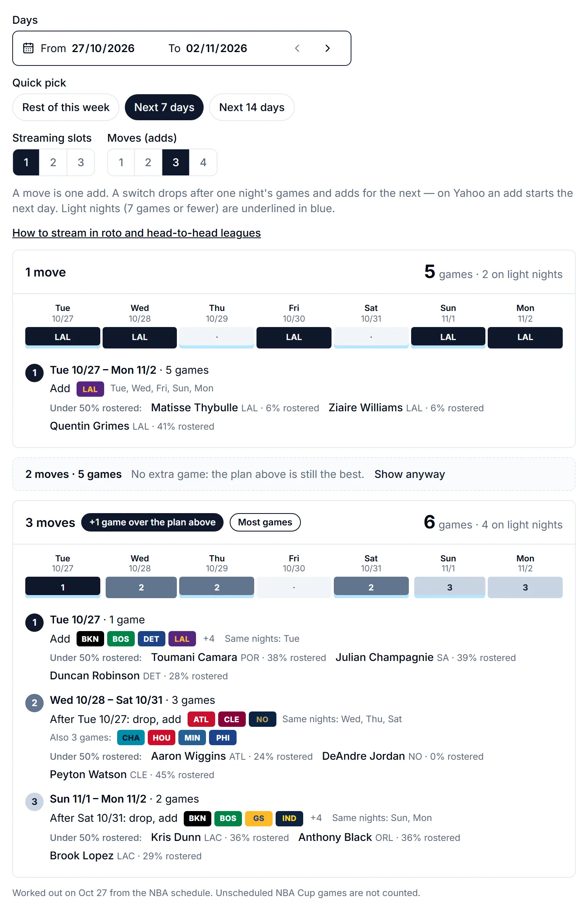Viewport: 588px width, 911px height.
Task: Set streaming slots to 2
Action: 53,162
